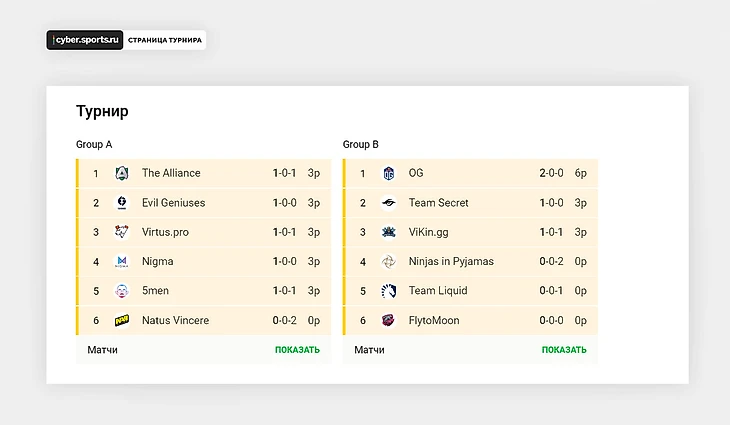Click The Alliance team logo
The width and height of the screenshot is (730, 425).
[122, 173]
